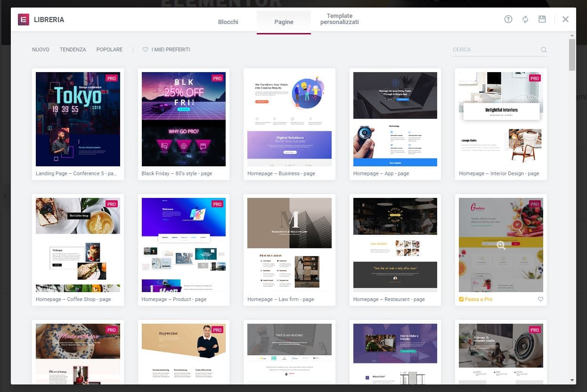Click the scrollbar down arrow
The width and height of the screenshot is (587, 392).
pos(572,380)
